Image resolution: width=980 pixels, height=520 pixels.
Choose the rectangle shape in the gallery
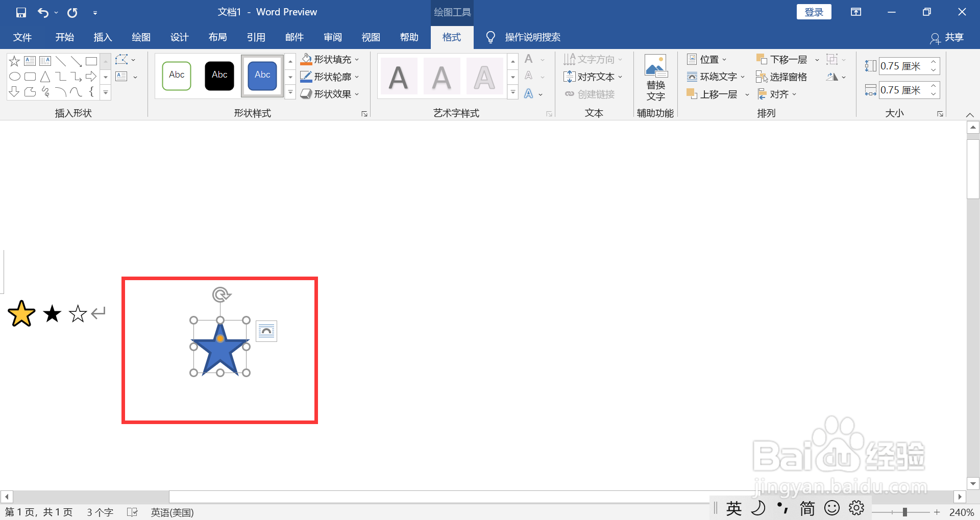[x=91, y=61]
